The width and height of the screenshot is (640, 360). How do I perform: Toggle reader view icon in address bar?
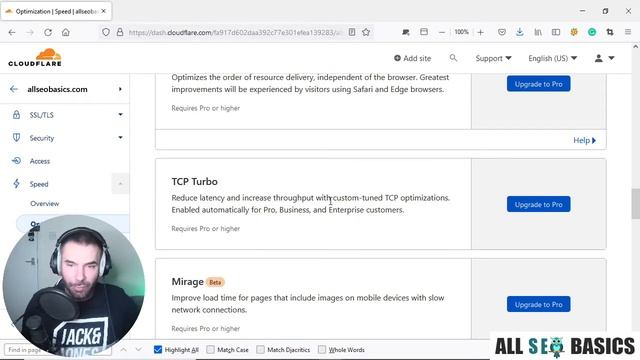(x=352, y=32)
